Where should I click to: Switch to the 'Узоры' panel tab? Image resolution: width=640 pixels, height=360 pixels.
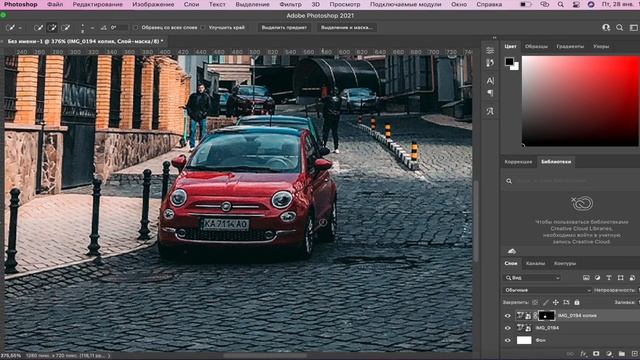pos(601,47)
